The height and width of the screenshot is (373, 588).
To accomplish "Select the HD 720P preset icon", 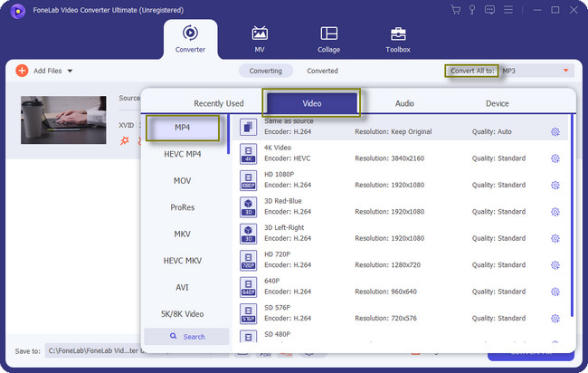I will pos(248,261).
